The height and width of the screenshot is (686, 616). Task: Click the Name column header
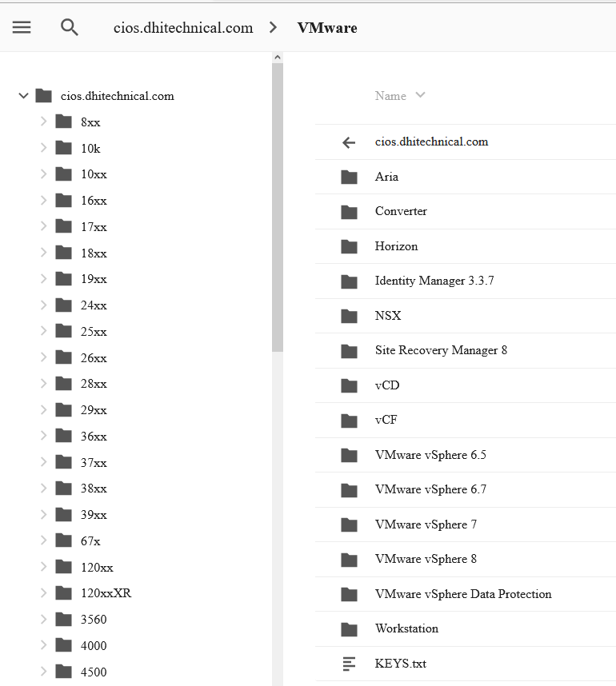(x=390, y=96)
